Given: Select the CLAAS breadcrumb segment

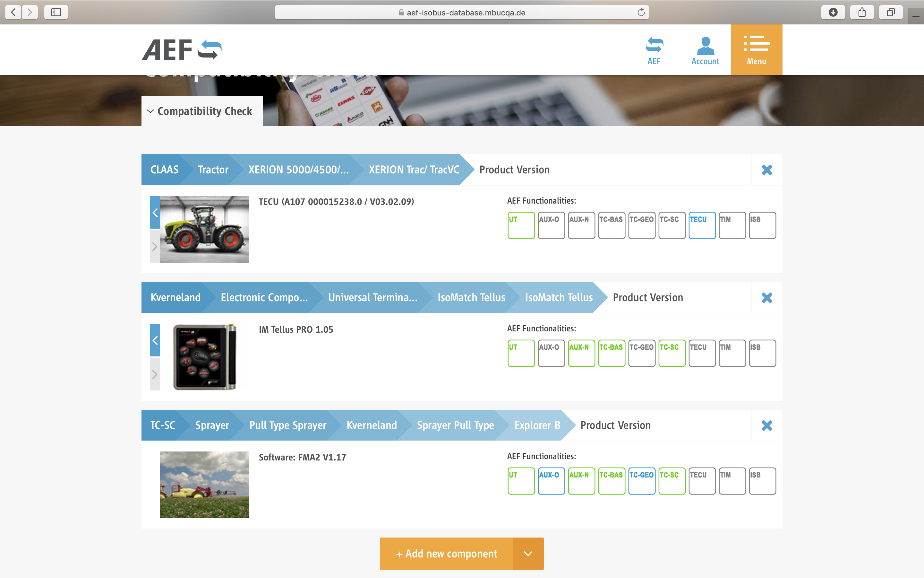Looking at the screenshot, I should click(x=164, y=170).
